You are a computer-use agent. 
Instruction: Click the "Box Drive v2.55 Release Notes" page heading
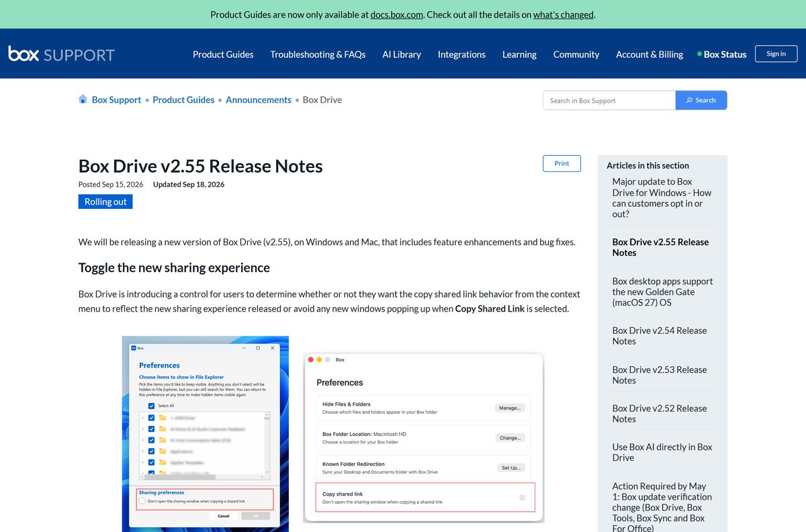tap(201, 166)
